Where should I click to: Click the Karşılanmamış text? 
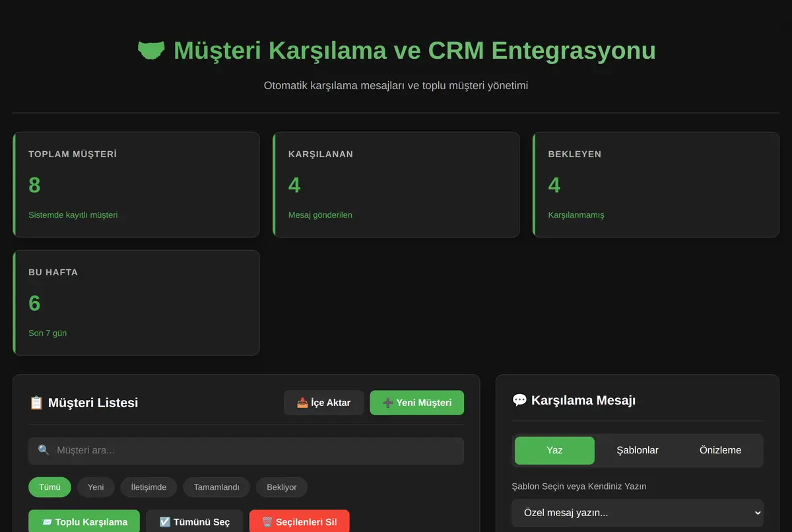point(576,215)
